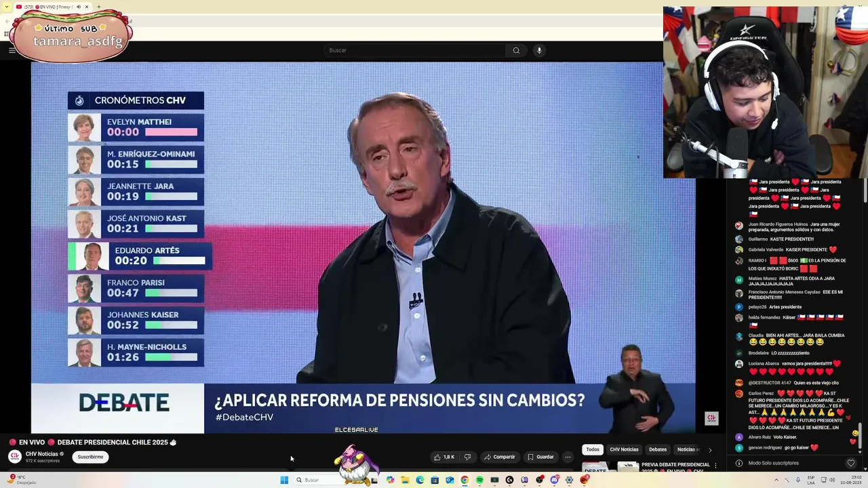Screen dimensions: 868x488
Task: Open the Windows Start menu
Action: coord(284,480)
